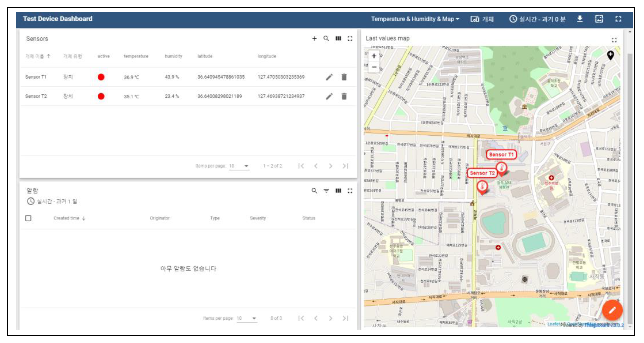Viewport: 644px width, 343px height.
Task: Zoom in on the map
Action: click(374, 56)
